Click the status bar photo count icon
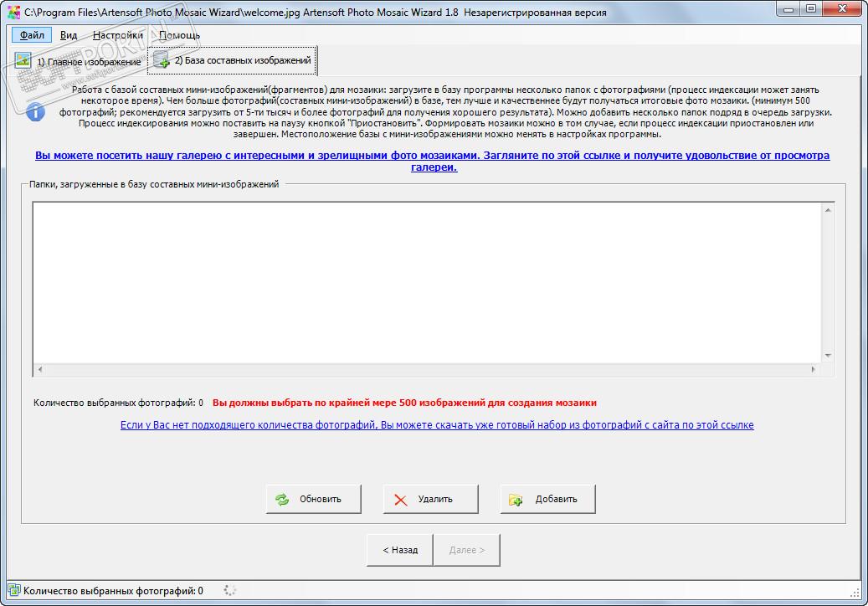The image size is (868, 606). (x=14, y=590)
